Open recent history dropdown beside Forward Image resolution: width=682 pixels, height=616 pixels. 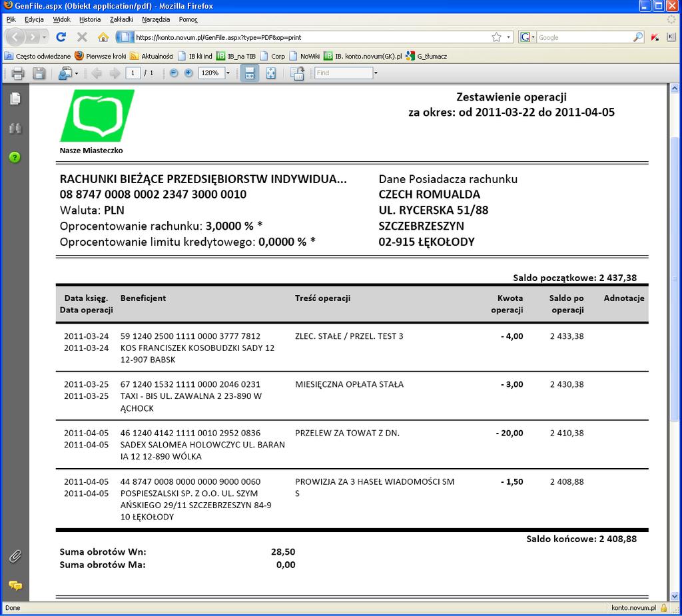pyautogui.click(x=44, y=37)
